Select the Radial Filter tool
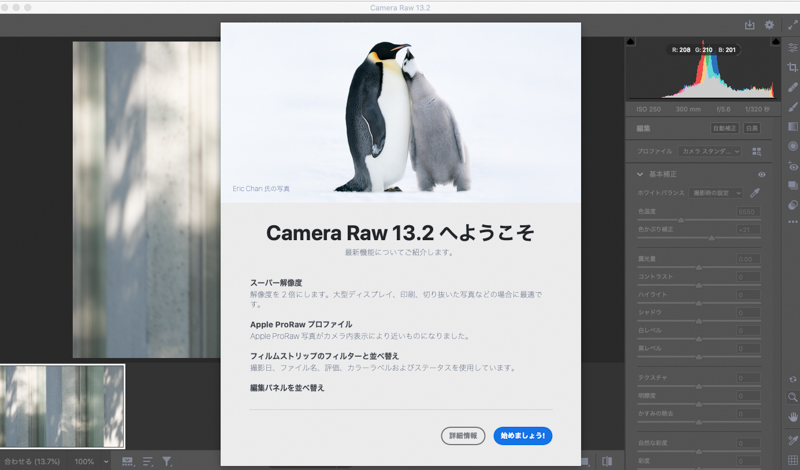Viewport: 800px width, 470px height. 792,146
